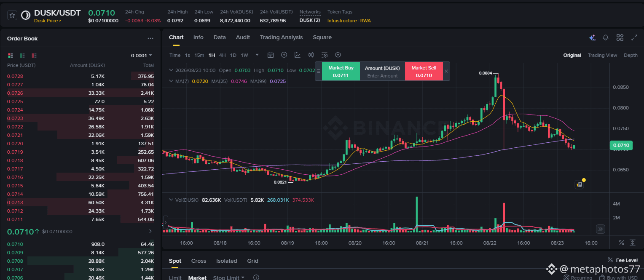The image size is (644, 280).
Task: Open the candlestick chart style icon
Action: (x=311, y=55)
